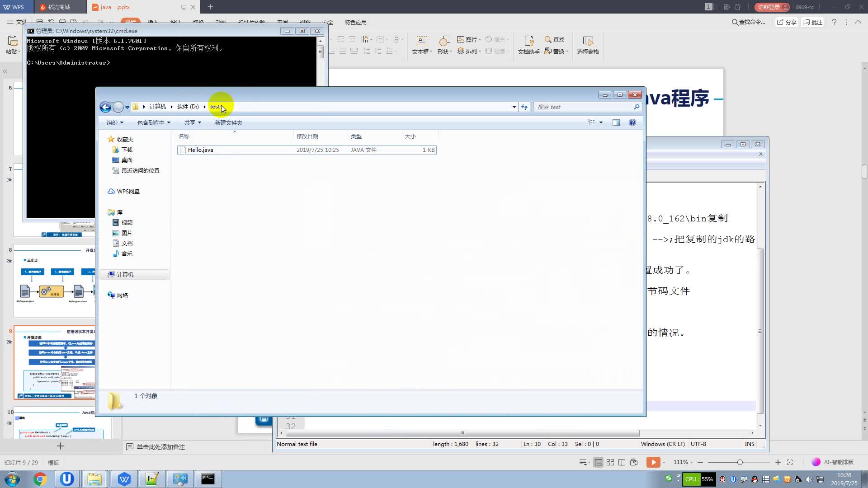Toggle the Explorer preview pane icon
This screenshot has height=488, width=868.
616,122
